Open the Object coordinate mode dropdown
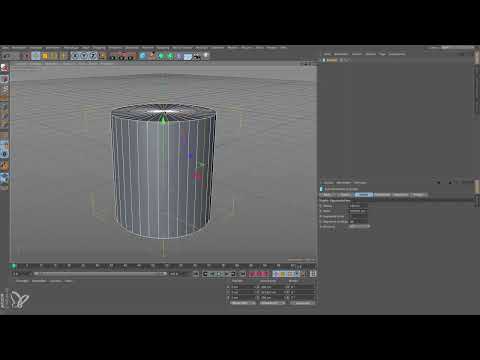 243,303
